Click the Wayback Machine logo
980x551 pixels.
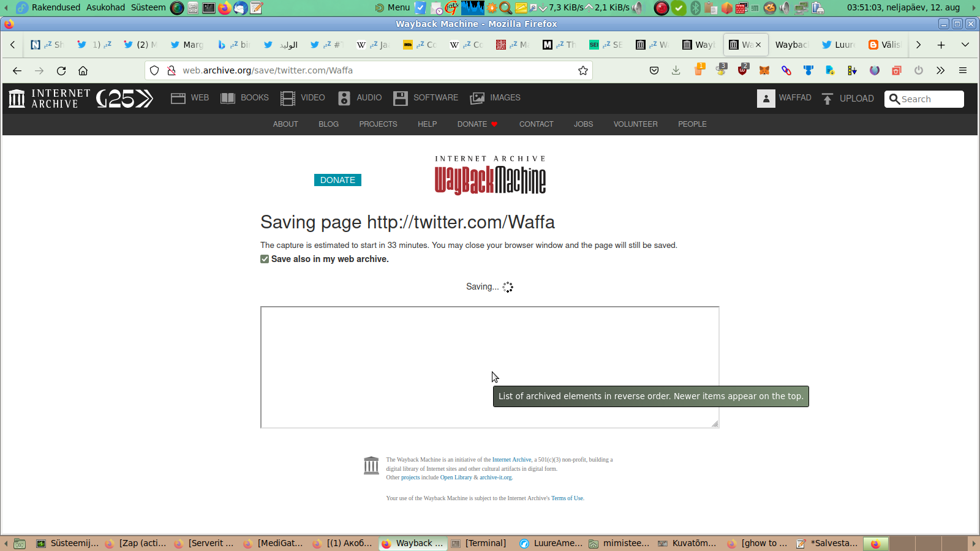[490, 176]
